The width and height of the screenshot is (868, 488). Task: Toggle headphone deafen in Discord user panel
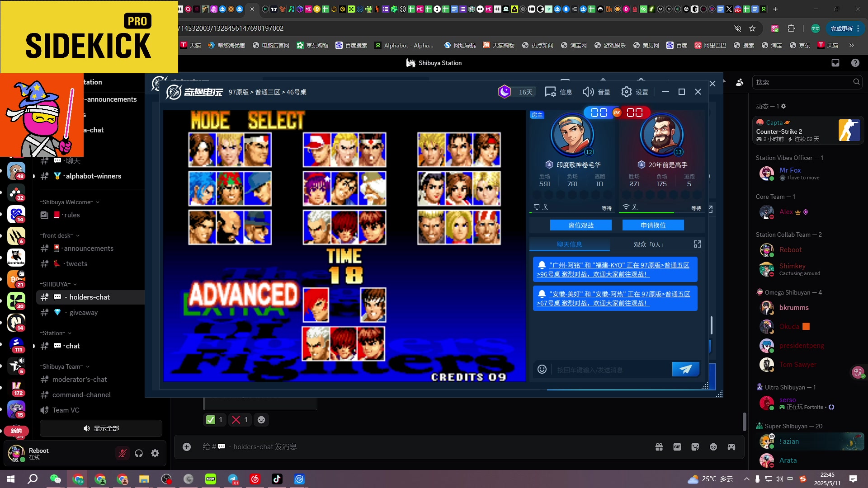coord(139,453)
